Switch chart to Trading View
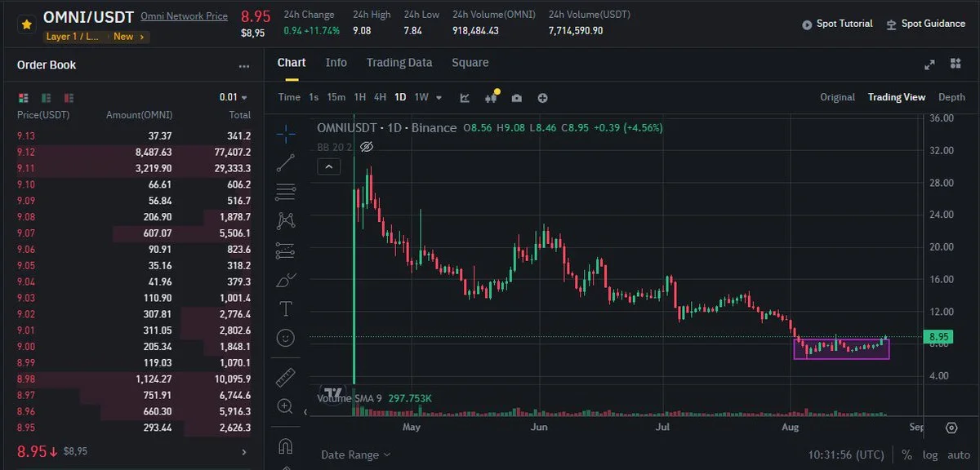Screen dimensions: 980x470 [897, 97]
